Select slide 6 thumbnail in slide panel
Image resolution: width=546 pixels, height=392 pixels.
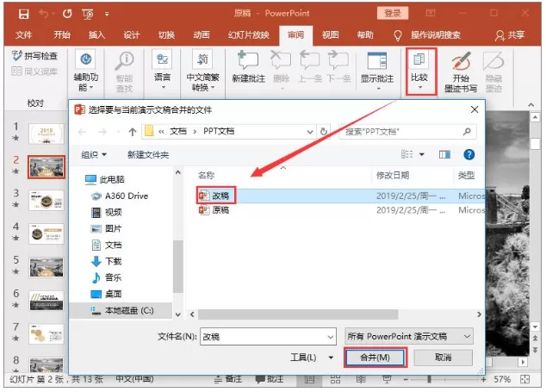(x=47, y=301)
